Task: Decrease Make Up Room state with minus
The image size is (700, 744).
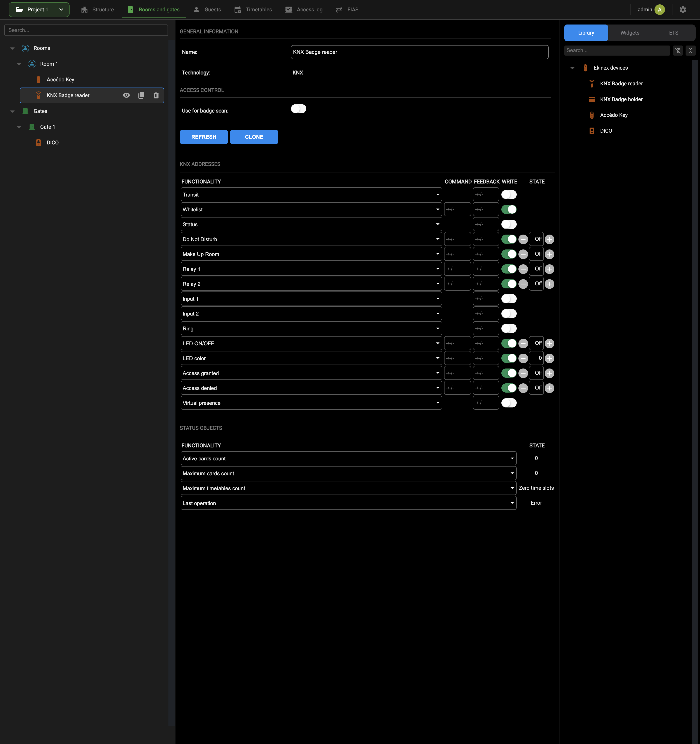Action: coord(523,254)
